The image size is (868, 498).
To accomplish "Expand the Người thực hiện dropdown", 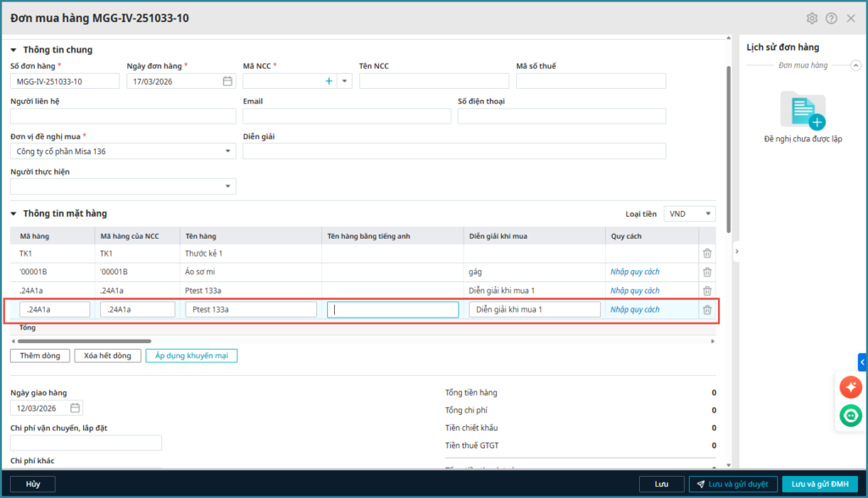I will coord(228,186).
